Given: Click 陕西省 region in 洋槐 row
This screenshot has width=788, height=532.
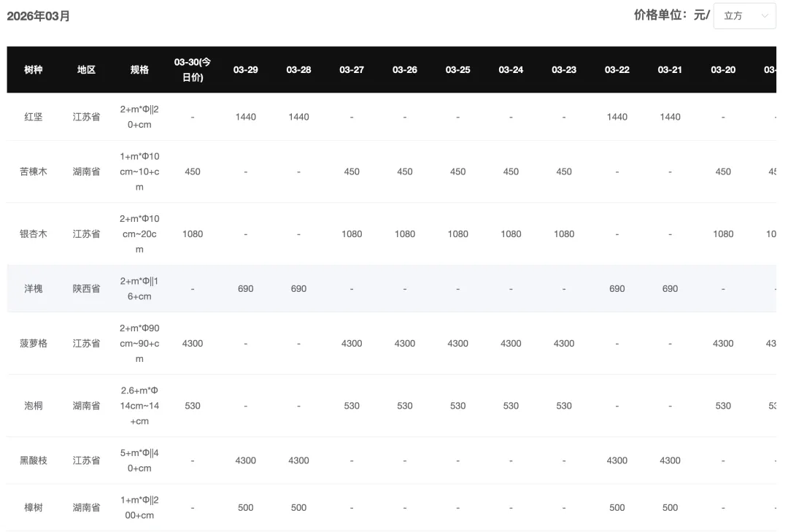Looking at the screenshot, I should [86, 288].
